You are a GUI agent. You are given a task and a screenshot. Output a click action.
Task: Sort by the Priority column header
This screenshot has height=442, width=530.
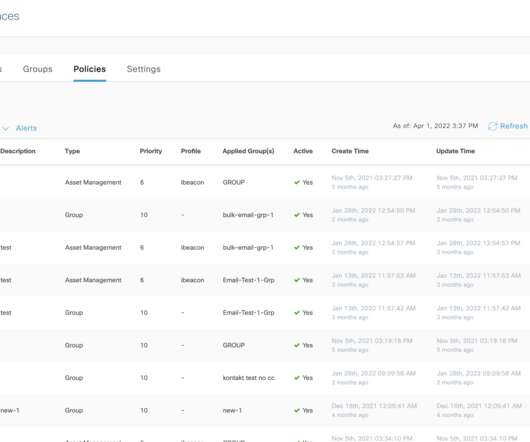pyautogui.click(x=151, y=151)
